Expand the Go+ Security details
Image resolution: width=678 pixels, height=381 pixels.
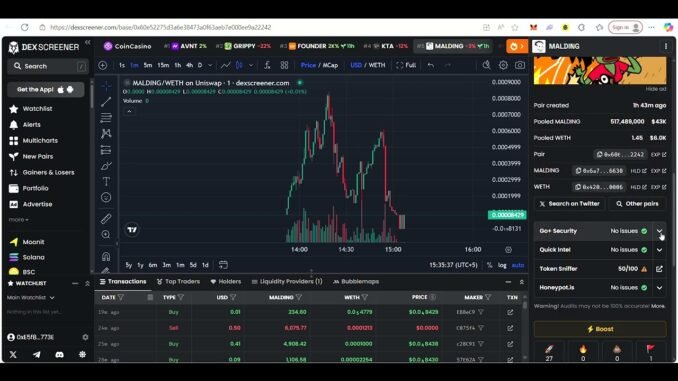659,231
